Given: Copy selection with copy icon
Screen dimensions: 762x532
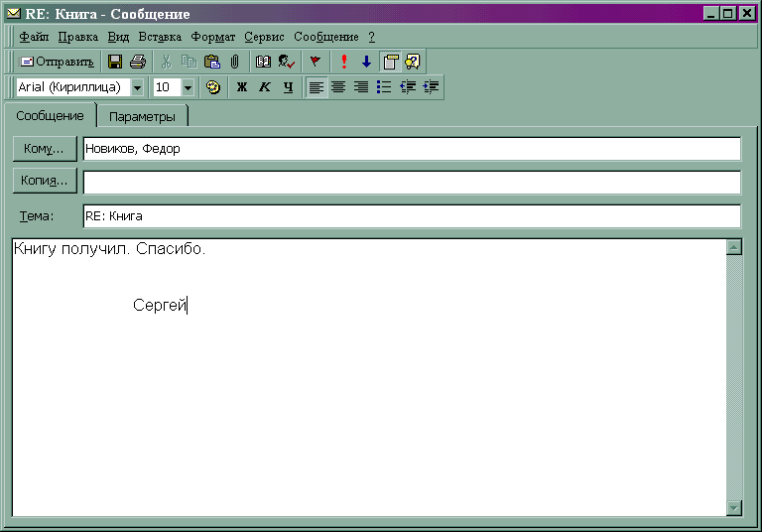Looking at the screenshot, I should pos(189,62).
